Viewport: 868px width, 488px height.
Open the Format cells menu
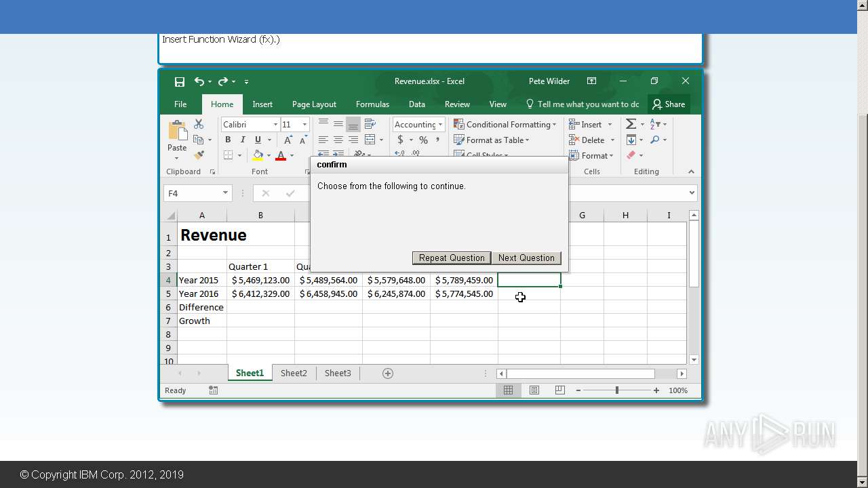[591, 155]
